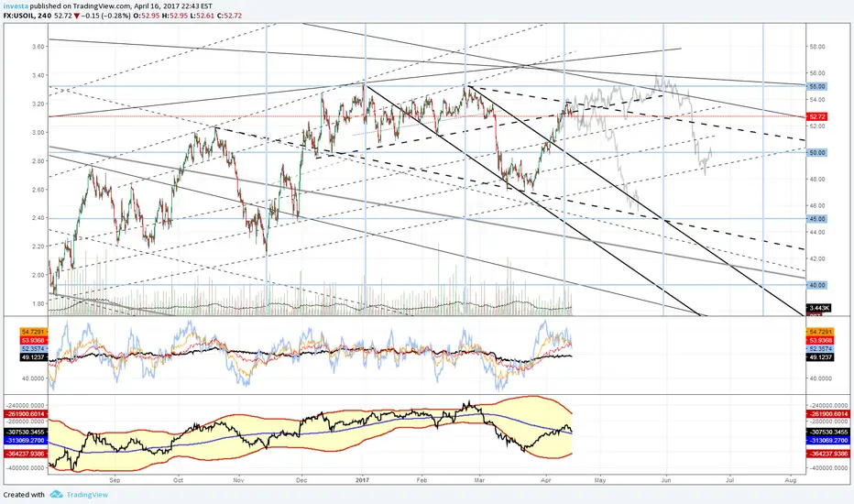This screenshot has width=854, height=504.
Task: Click the blue -313069.2700 label on right scale
Action: tap(827, 440)
